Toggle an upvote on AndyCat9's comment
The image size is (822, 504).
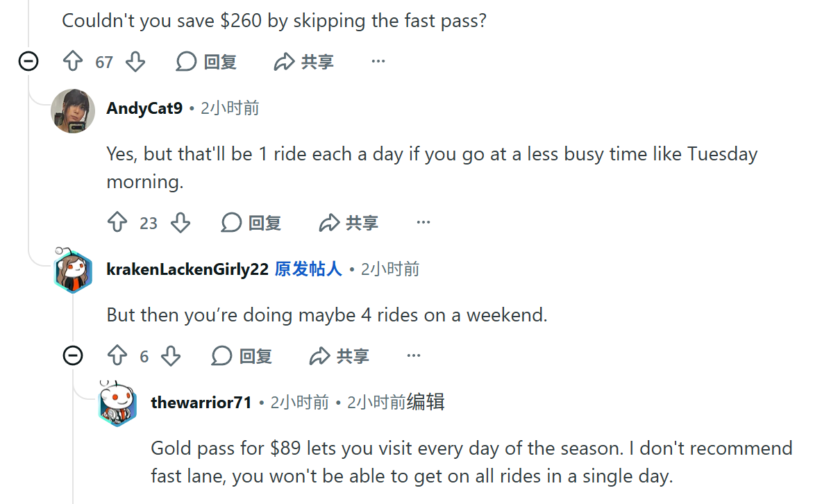(117, 222)
